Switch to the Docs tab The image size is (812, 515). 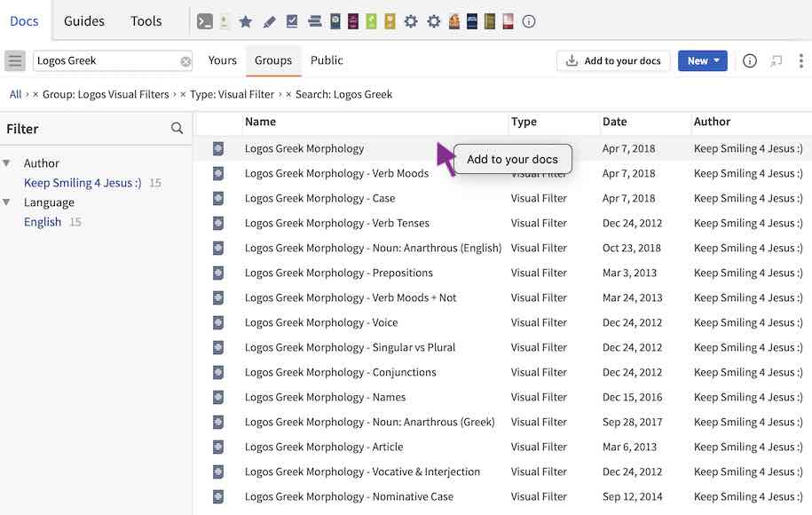24,21
